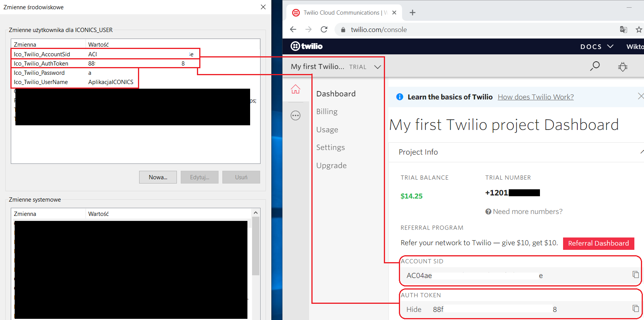Click the My first Twilio project Dashboard heading
Image resolution: width=644 pixels, height=320 pixels.
[504, 125]
